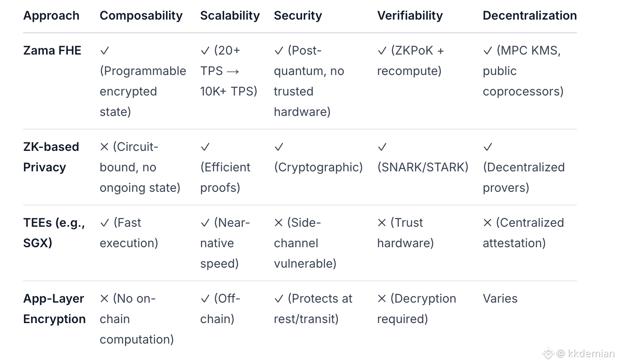Click the cross mark before "Side-channel vulnerable"
618x364 pixels.
(279, 223)
